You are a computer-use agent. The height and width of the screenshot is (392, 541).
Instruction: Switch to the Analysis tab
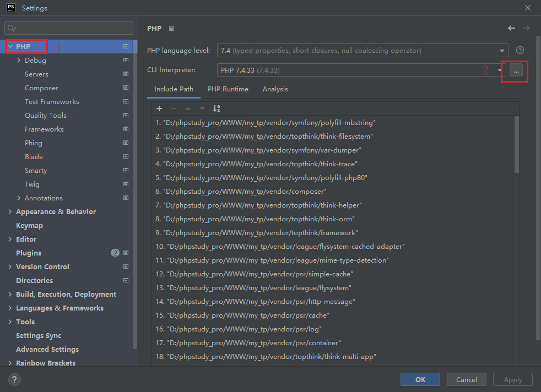[275, 89]
